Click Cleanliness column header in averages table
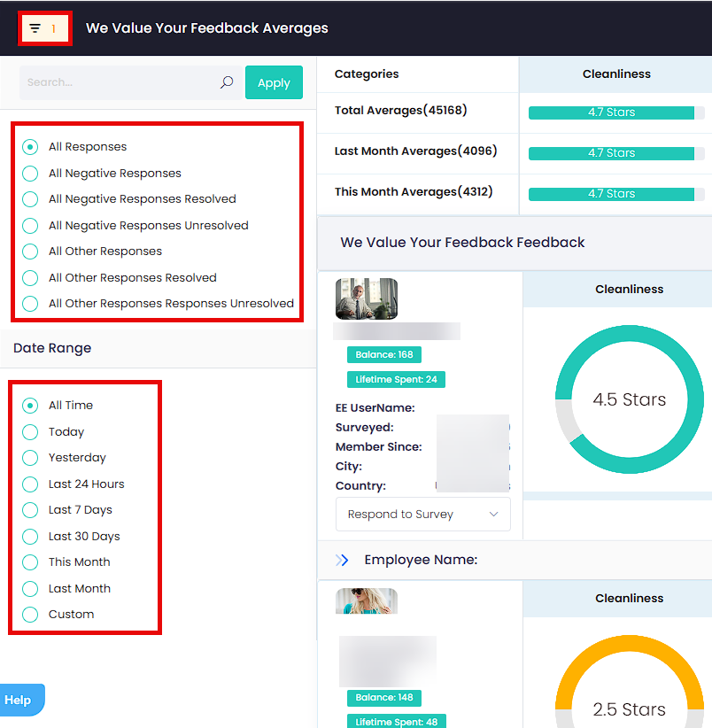 (616, 74)
